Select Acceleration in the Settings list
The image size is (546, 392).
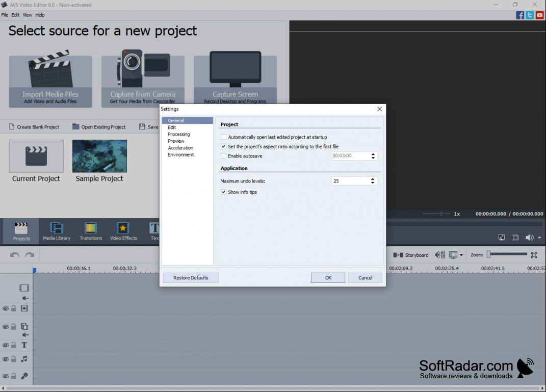coord(187,148)
